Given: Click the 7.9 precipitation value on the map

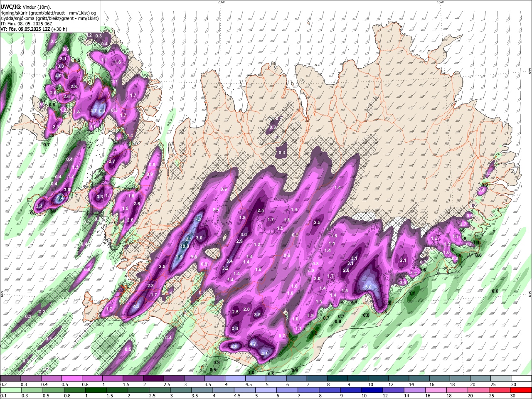Looking at the screenshot, I should (x=180, y=257).
